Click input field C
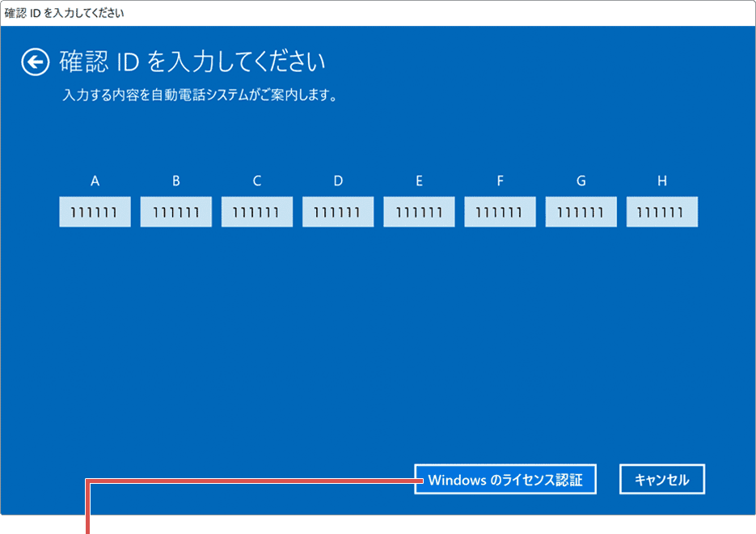This screenshot has height=534, width=756. click(256, 211)
